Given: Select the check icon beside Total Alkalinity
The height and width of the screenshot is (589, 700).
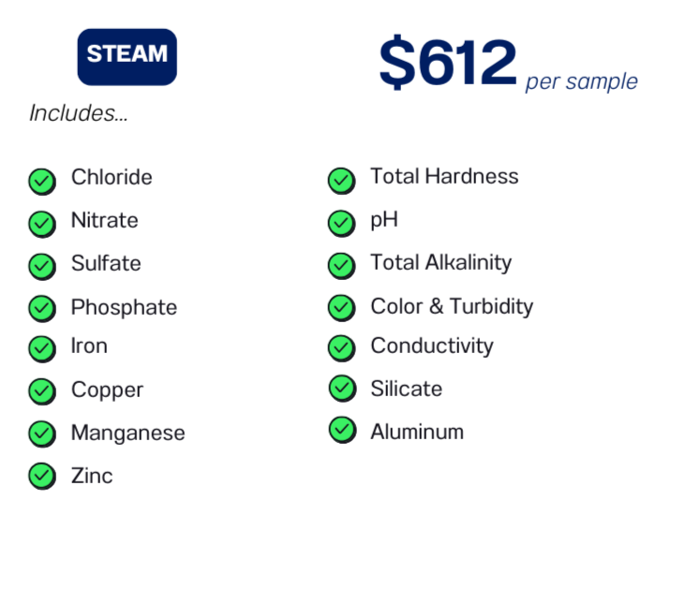Looking at the screenshot, I should [342, 266].
